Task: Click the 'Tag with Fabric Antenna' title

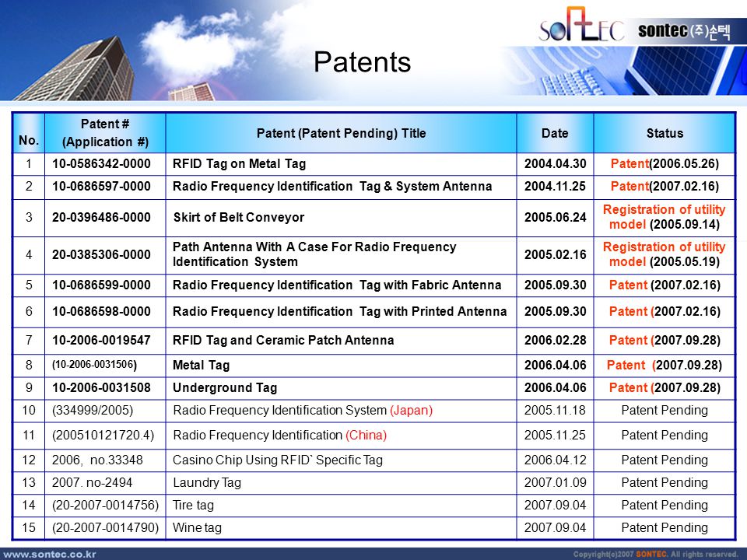Action: coord(337,285)
